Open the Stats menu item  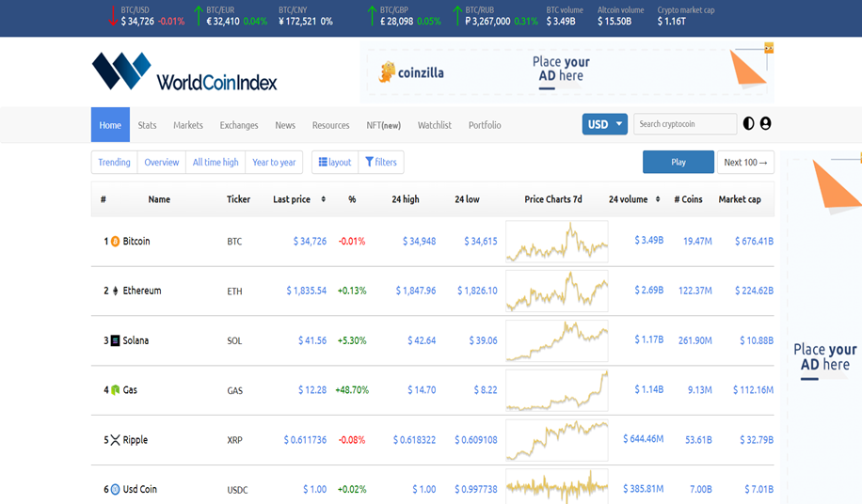click(147, 125)
